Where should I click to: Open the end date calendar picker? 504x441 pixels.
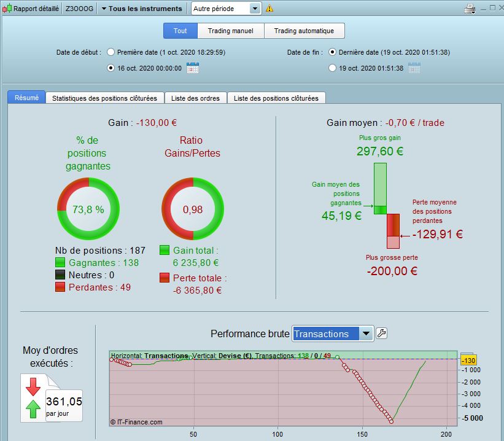point(414,68)
